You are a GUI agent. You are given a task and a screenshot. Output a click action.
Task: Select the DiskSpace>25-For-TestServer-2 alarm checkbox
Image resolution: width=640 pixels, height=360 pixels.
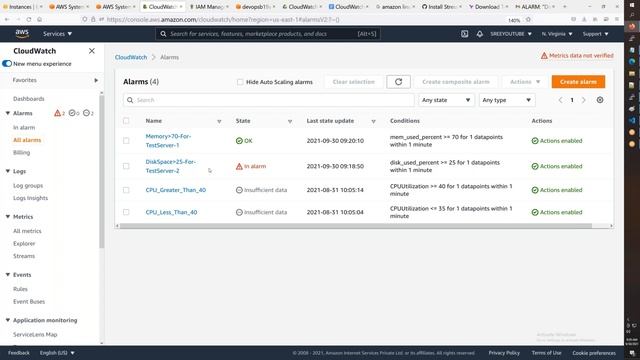point(126,166)
